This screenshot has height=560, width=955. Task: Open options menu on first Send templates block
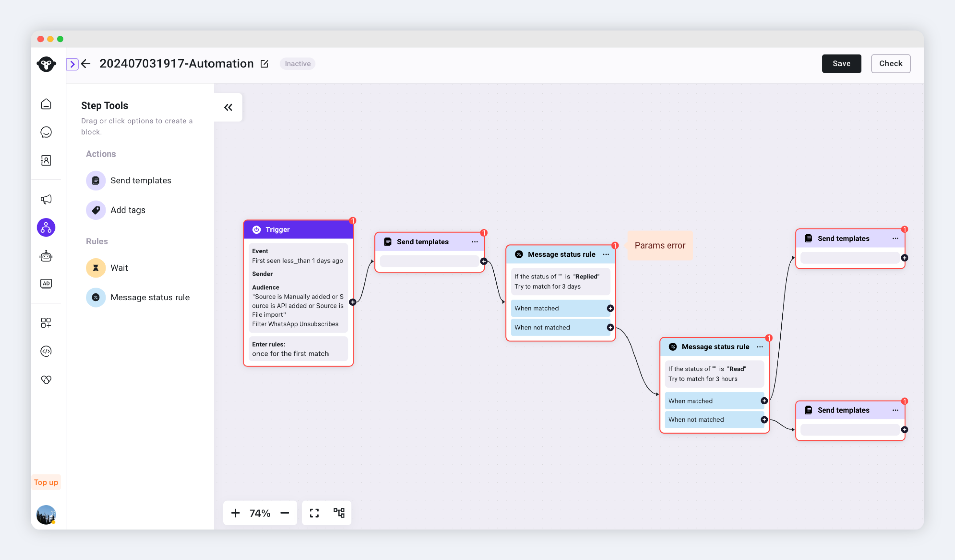point(475,242)
